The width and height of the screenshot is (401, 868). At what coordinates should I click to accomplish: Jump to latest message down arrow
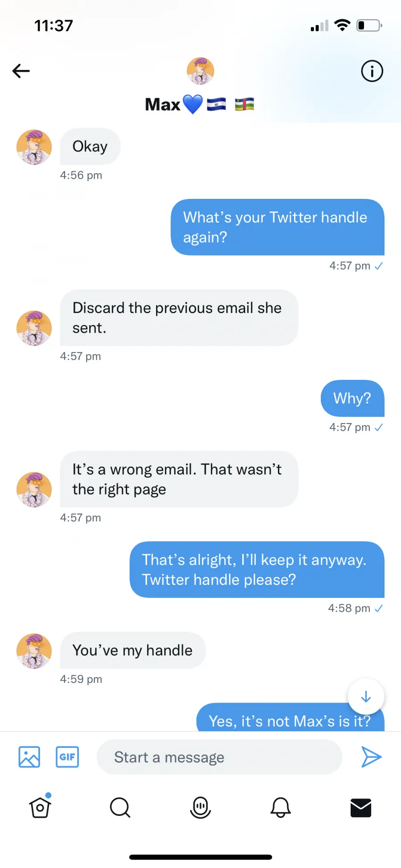(x=366, y=696)
